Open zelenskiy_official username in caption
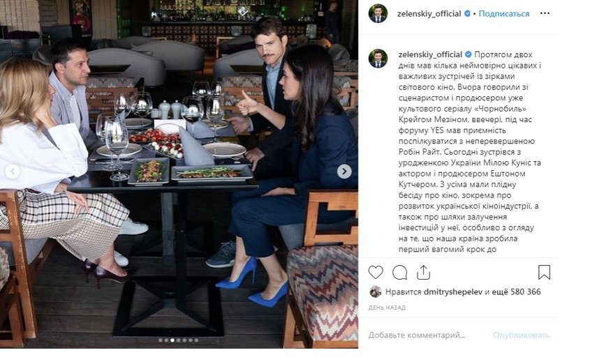The height and width of the screenshot is (364, 590). (x=430, y=54)
